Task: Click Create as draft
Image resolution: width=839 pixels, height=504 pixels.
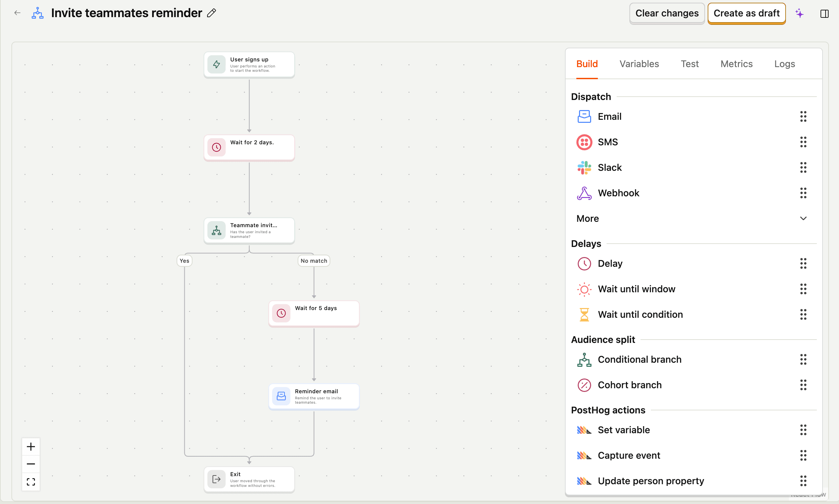Action: [747, 13]
